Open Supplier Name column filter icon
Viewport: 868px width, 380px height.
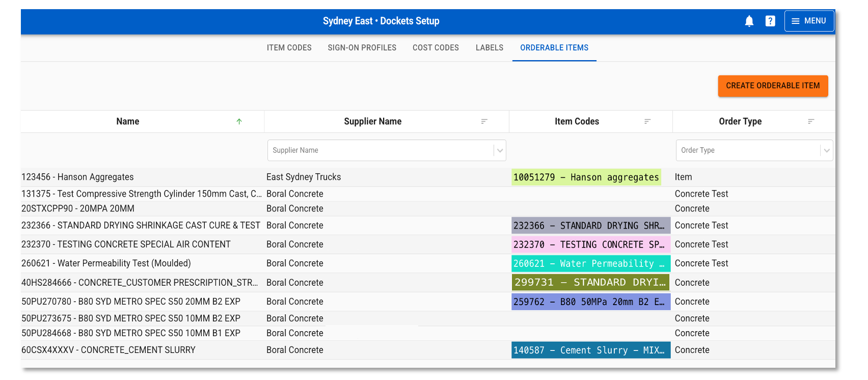484,122
